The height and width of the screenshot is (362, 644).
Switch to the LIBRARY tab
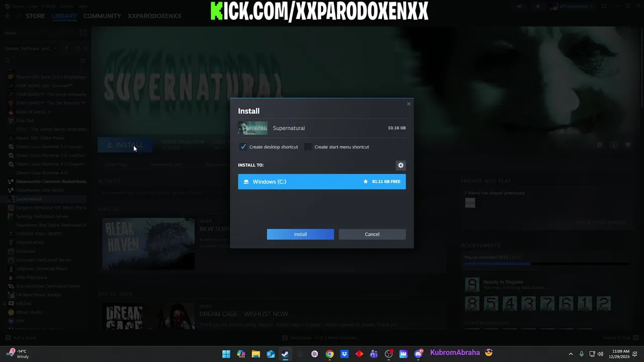64,16
